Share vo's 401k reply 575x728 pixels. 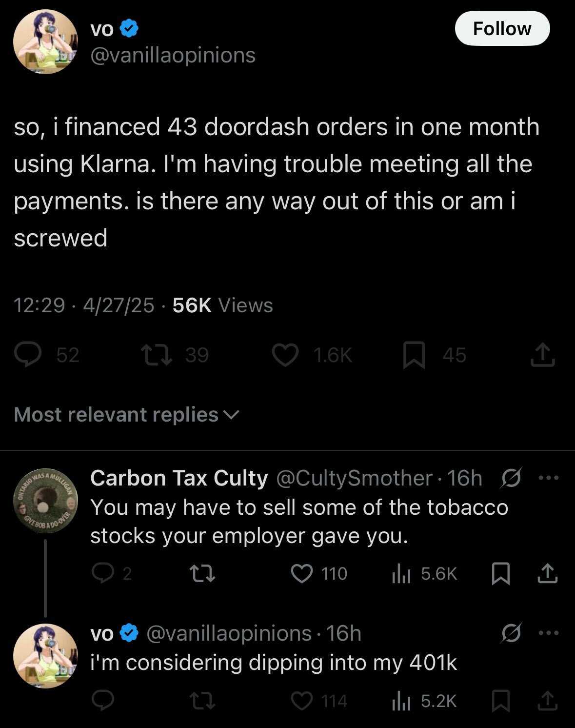[x=547, y=701]
